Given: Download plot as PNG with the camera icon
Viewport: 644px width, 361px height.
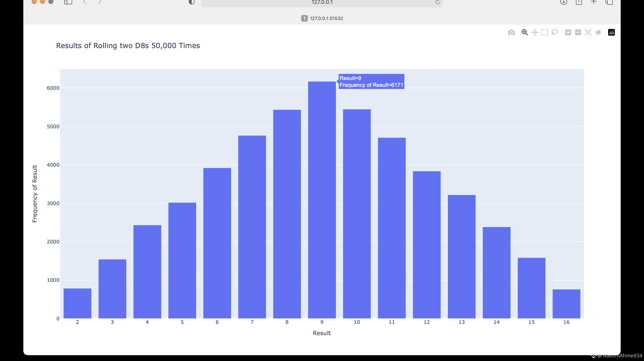Looking at the screenshot, I should pyautogui.click(x=511, y=32).
